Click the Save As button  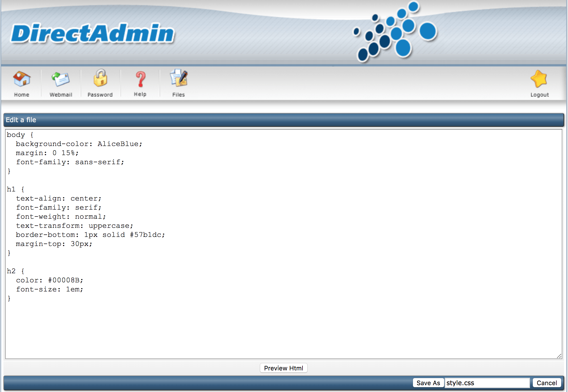tap(428, 383)
